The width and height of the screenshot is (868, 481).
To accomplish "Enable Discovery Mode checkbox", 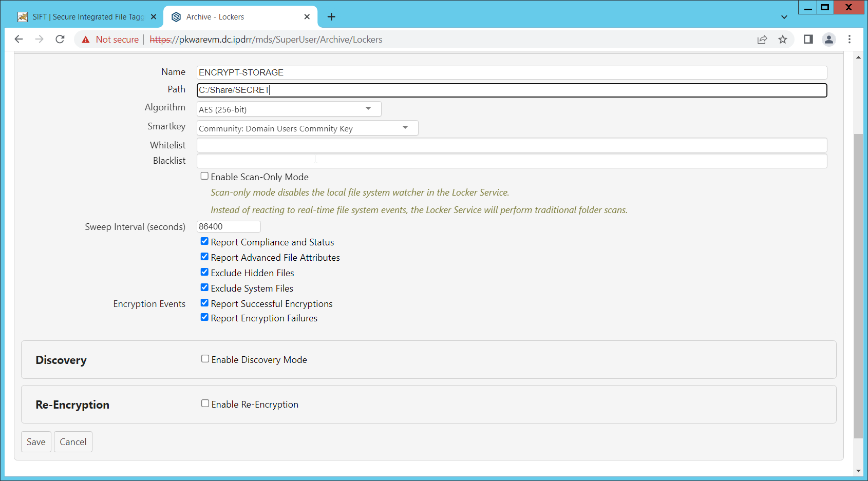I will pyautogui.click(x=205, y=359).
